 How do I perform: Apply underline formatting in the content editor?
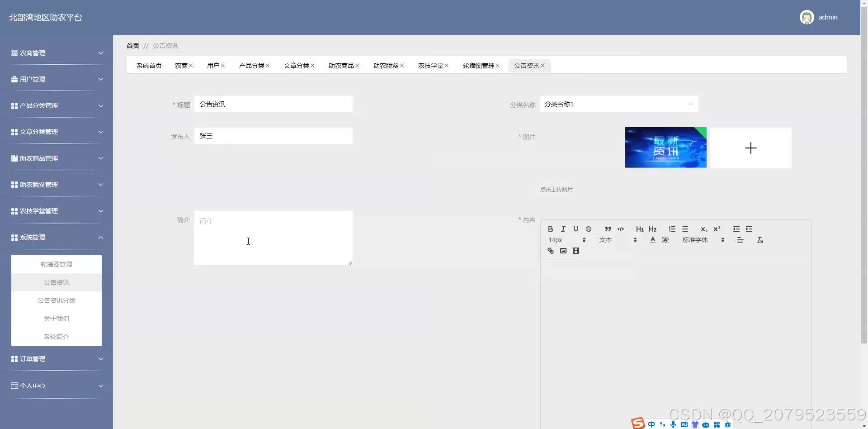(576, 229)
